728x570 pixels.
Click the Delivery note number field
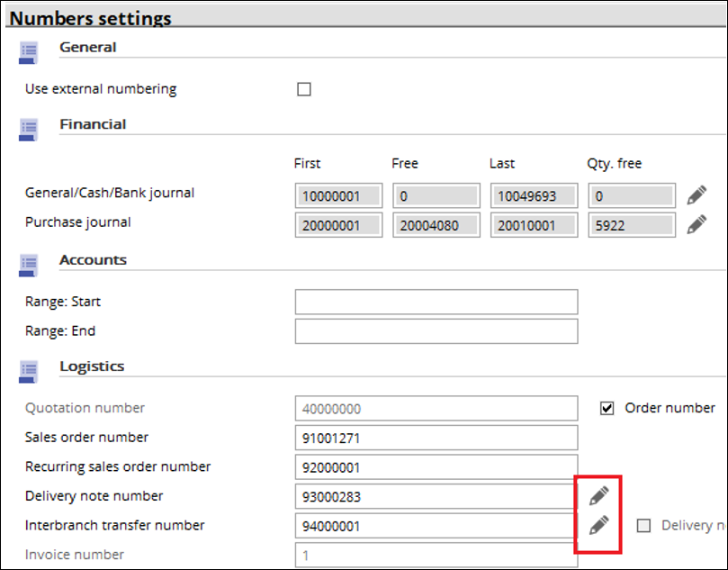point(436,496)
